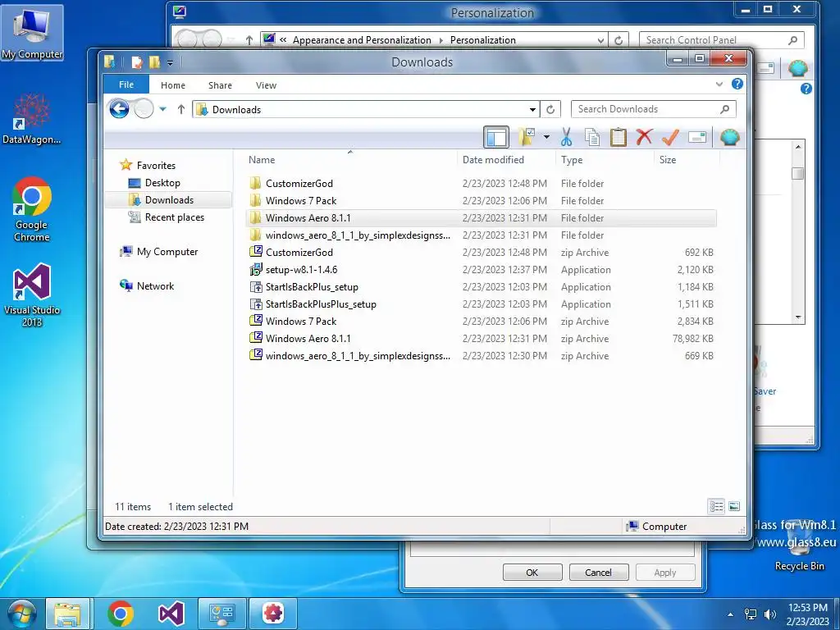Open the Help question mark in Downloads

pos(737,84)
